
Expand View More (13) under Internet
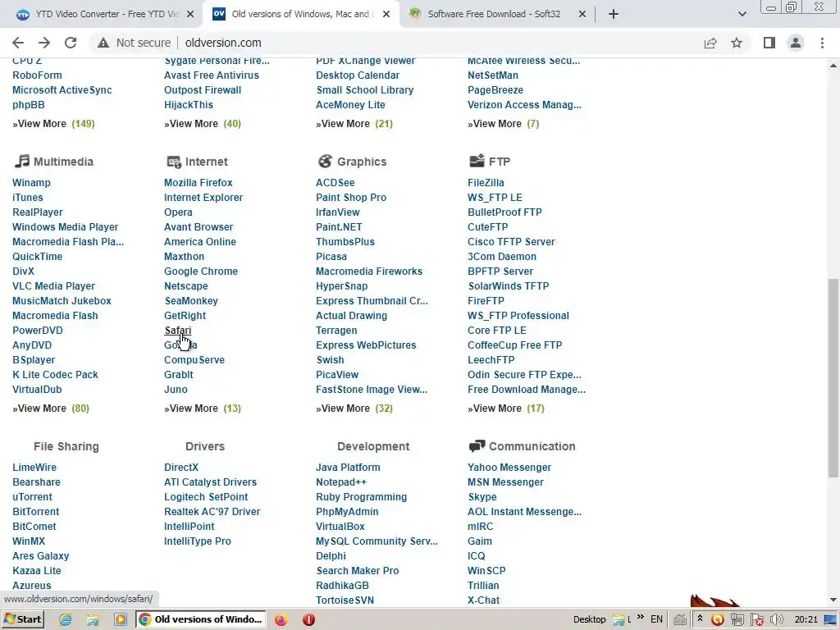[202, 409]
